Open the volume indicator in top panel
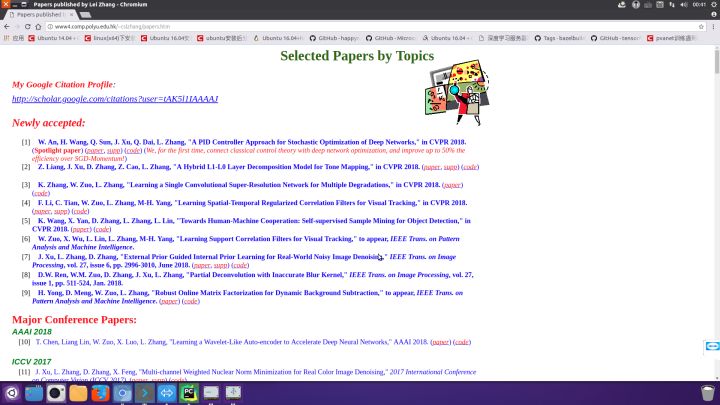720x405 pixels. point(684,5)
